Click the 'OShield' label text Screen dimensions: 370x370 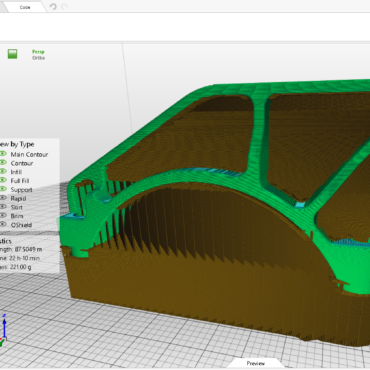(x=21, y=225)
